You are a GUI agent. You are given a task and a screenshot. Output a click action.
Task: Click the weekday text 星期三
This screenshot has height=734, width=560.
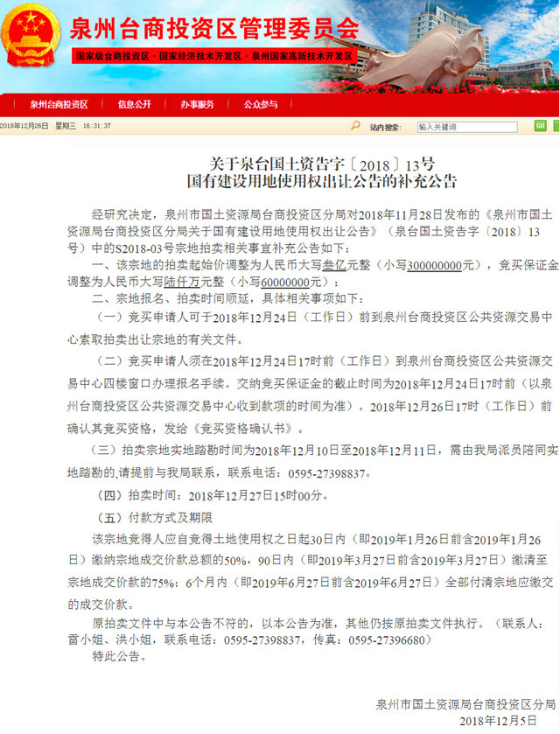[66, 126]
